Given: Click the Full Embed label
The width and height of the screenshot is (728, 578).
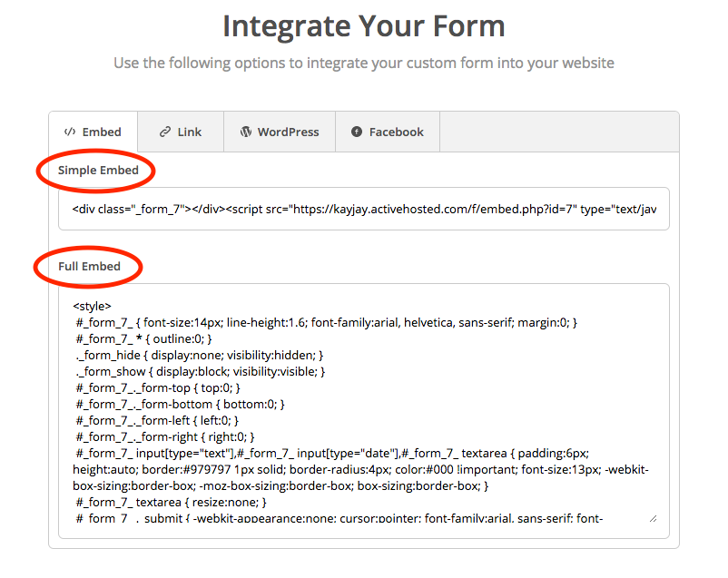Looking at the screenshot, I should 89,267.
